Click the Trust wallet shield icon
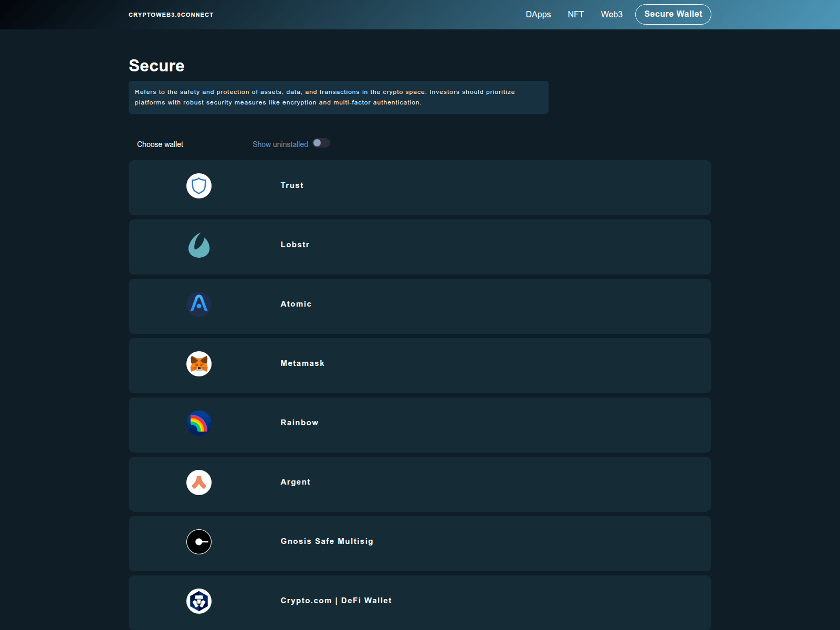This screenshot has height=630, width=840. pos(199,186)
